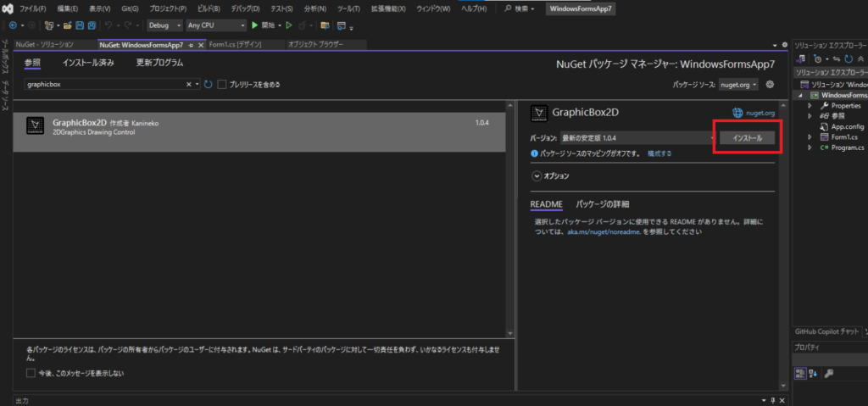Expand the Options section chevron
This screenshot has height=406, width=868.
tap(537, 175)
